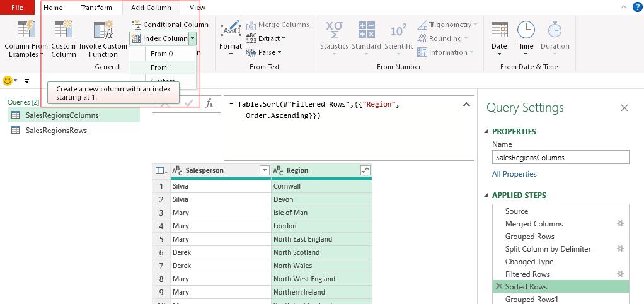Open the Rounding dropdown
Image resolution: width=644 pixels, height=304 pixels.
pos(443,38)
